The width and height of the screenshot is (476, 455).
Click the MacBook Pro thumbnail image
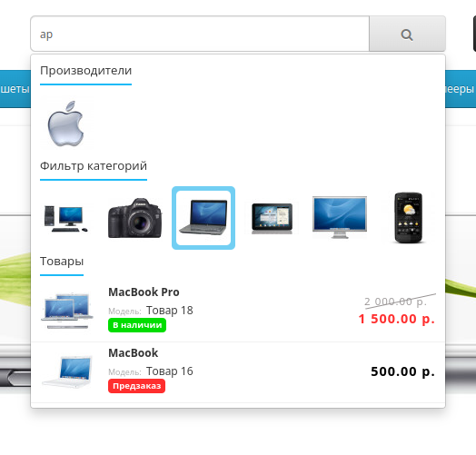67,311
